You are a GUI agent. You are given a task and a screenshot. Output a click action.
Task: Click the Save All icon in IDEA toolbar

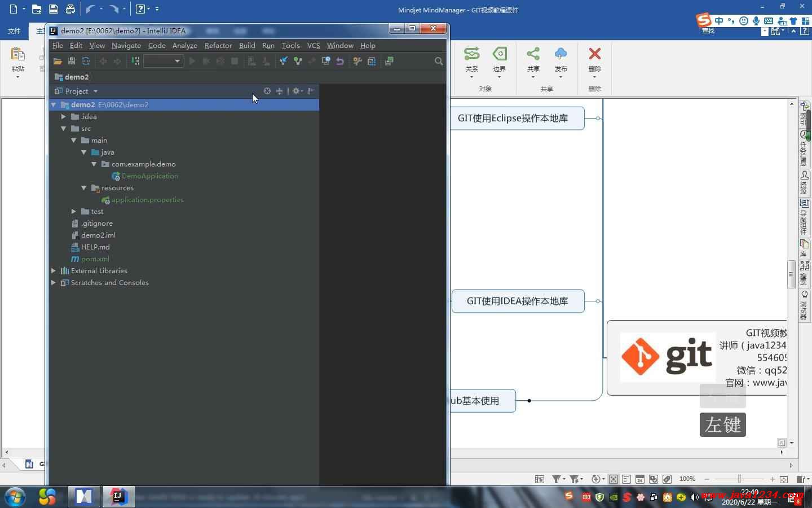(72, 61)
